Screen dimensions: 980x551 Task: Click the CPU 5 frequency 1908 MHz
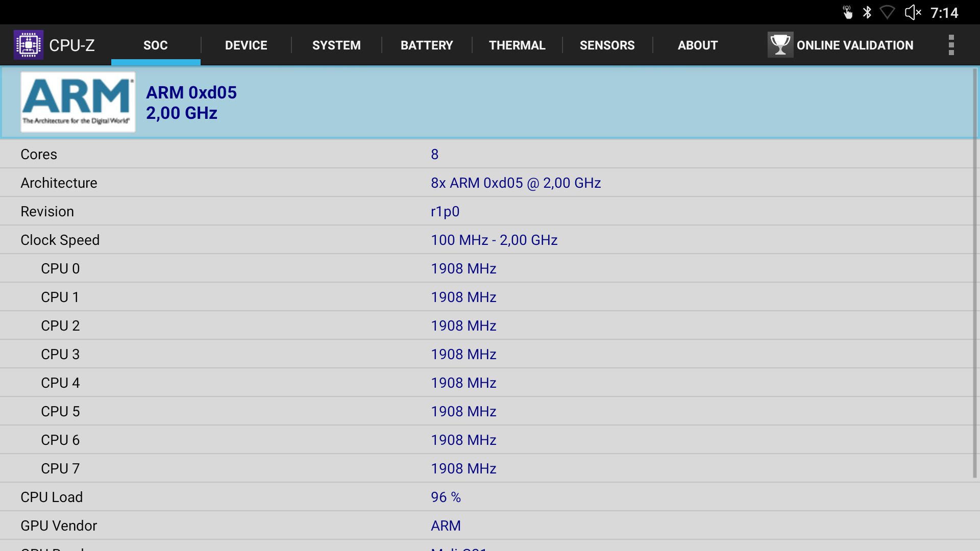(463, 411)
